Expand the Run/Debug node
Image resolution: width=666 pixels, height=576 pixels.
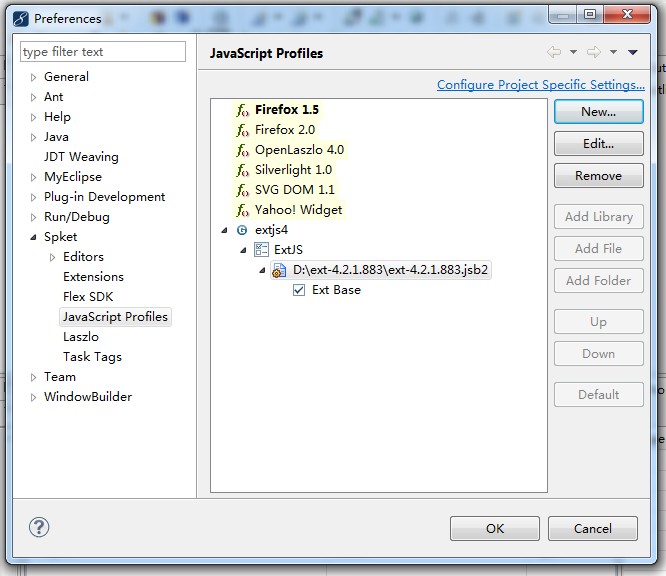coord(34,217)
